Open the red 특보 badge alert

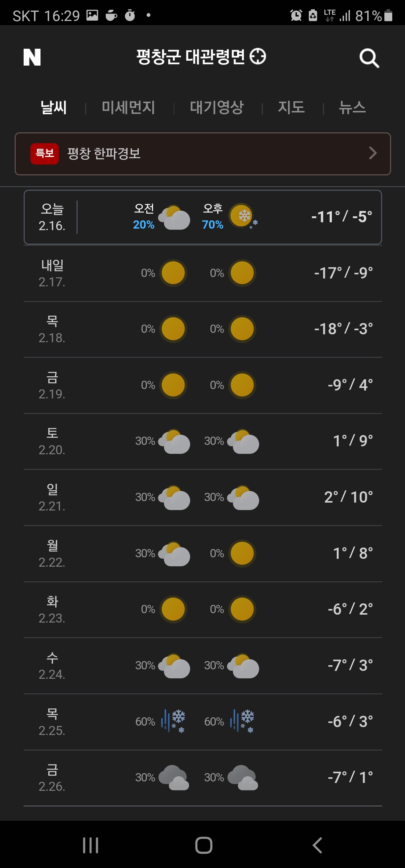pos(45,154)
